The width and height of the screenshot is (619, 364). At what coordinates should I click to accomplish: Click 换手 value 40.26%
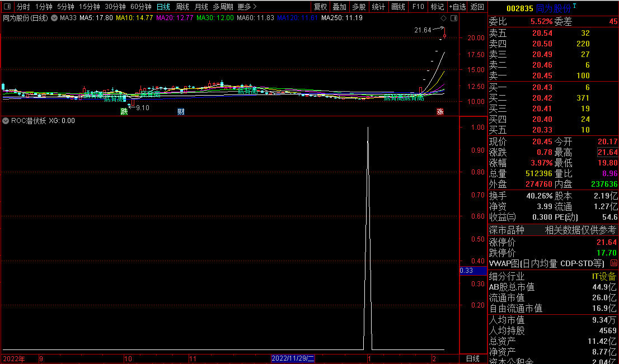pyautogui.click(x=540, y=196)
